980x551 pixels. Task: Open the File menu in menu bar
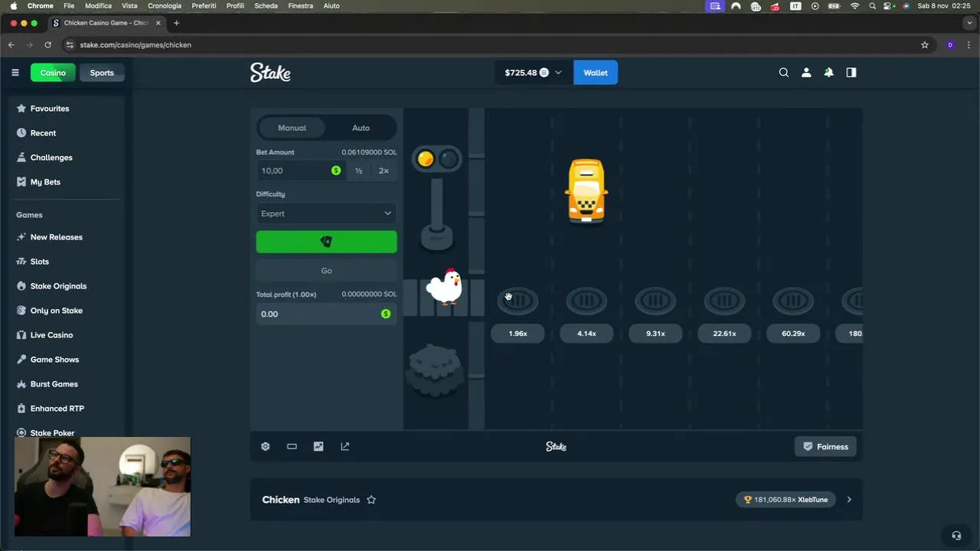coord(69,5)
